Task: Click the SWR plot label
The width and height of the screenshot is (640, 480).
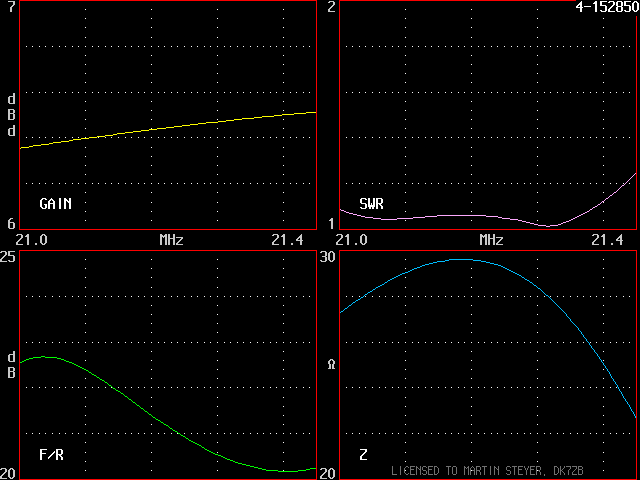Action: (371, 204)
